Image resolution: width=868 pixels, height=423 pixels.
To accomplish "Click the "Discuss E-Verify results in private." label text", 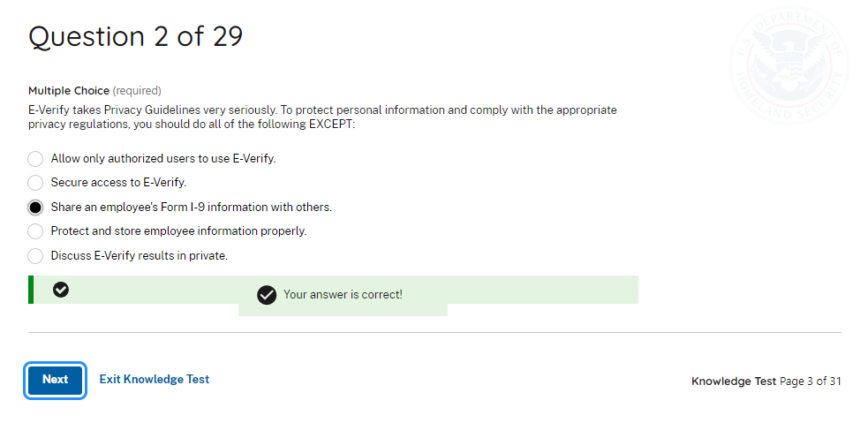I will click(140, 256).
